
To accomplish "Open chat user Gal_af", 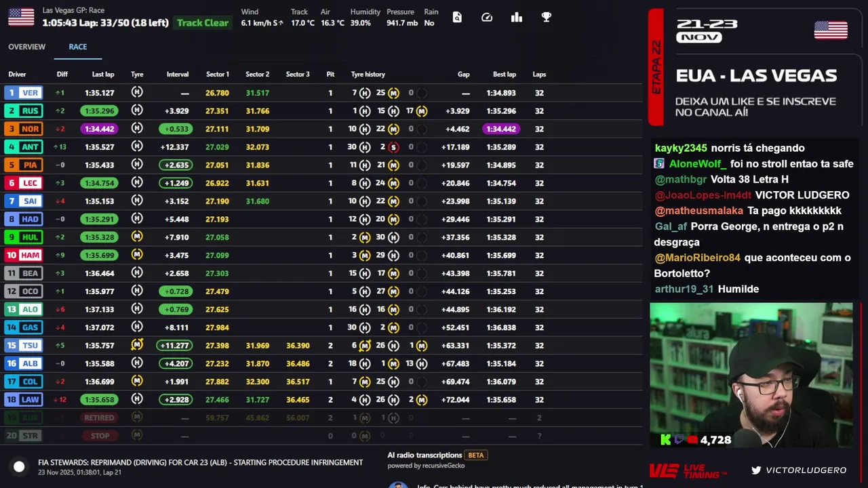I will [x=671, y=226].
